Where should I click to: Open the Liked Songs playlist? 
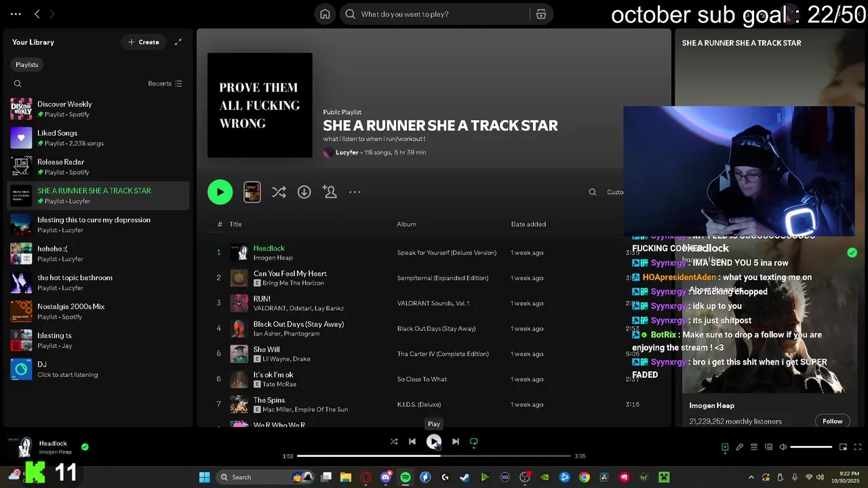point(98,138)
